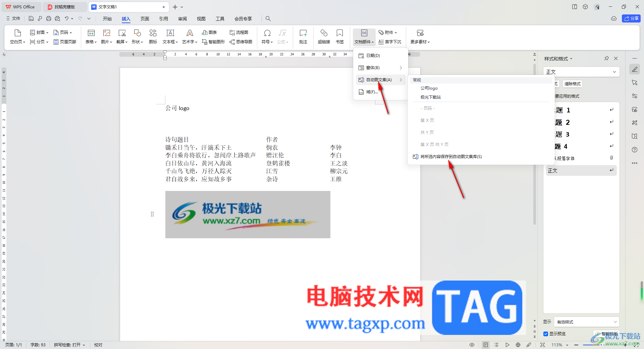Add a 书签 bookmark
The image size is (644, 349).
[x=340, y=37]
